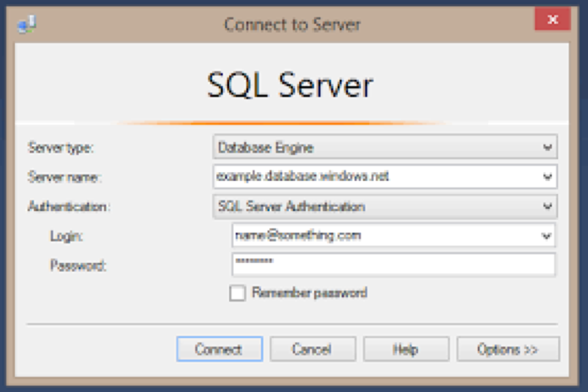Click the Connect to Server window icon
588x392 pixels.
pos(27,24)
